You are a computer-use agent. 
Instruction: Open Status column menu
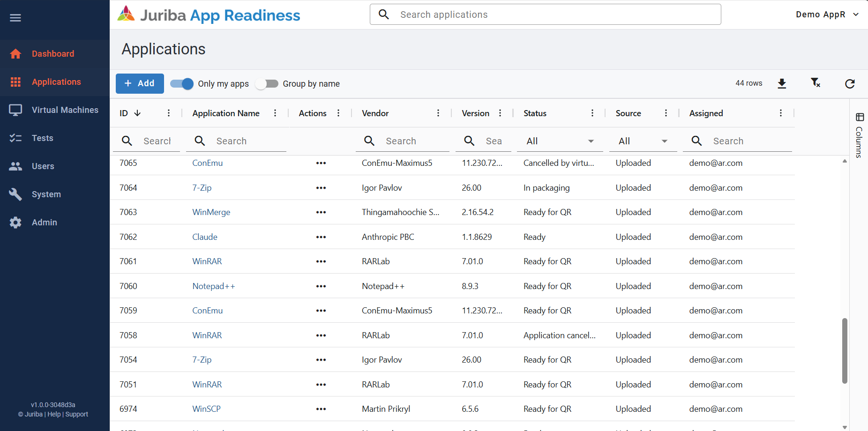[592, 113]
